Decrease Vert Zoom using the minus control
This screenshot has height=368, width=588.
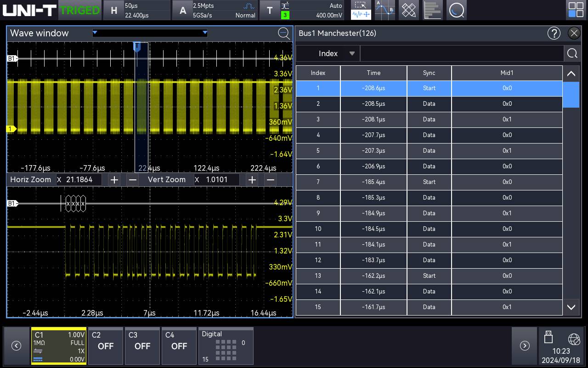(270, 180)
